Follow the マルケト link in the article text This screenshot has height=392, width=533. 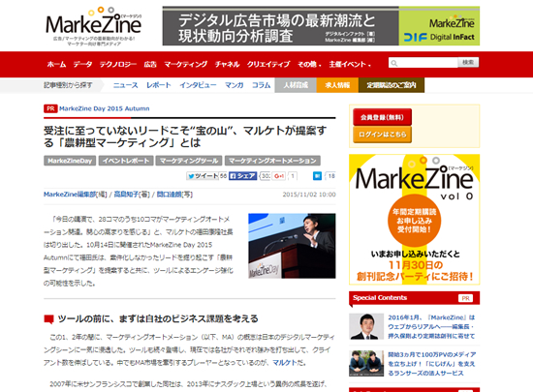(x=285, y=362)
